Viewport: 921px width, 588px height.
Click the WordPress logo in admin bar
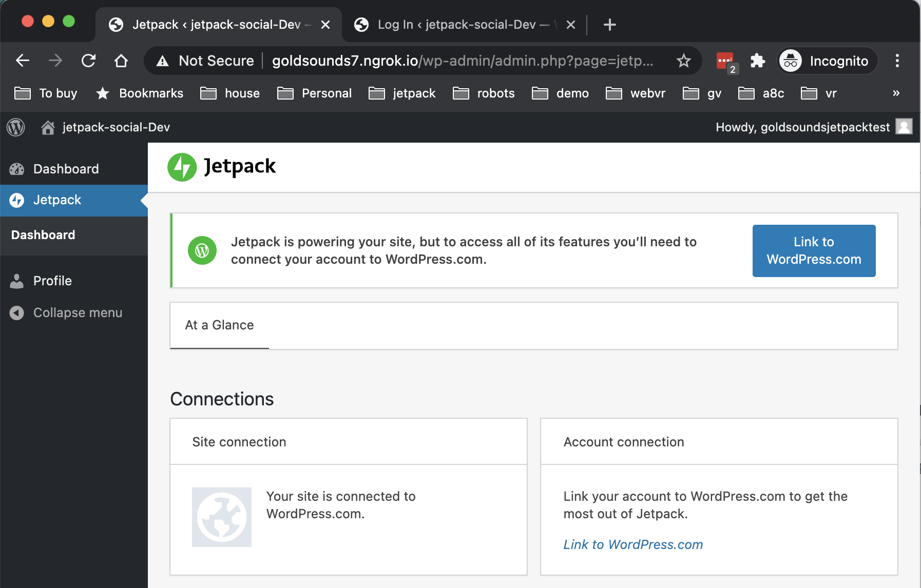coord(16,127)
